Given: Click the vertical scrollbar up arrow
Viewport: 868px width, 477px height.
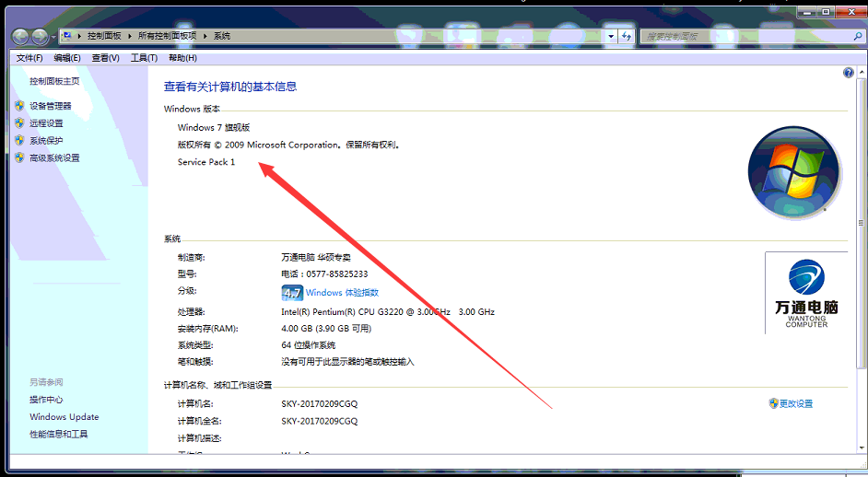Looking at the screenshot, I should pos(862,73).
